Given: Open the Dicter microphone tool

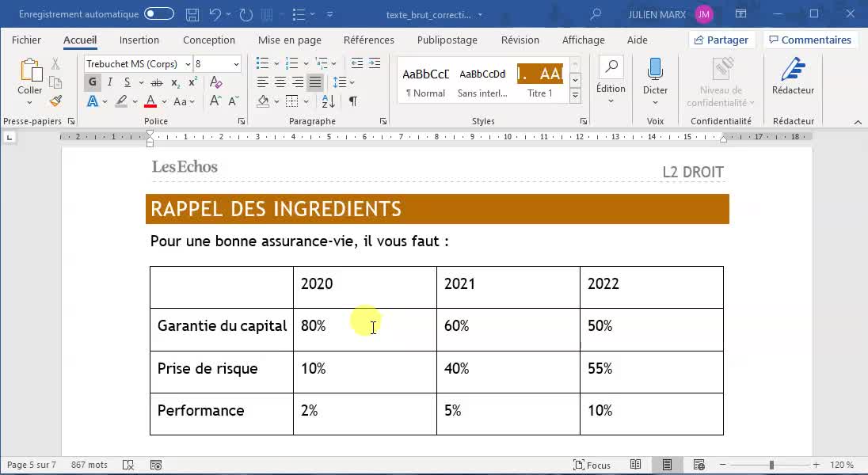Looking at the screenshot, I should coord(655,82).
